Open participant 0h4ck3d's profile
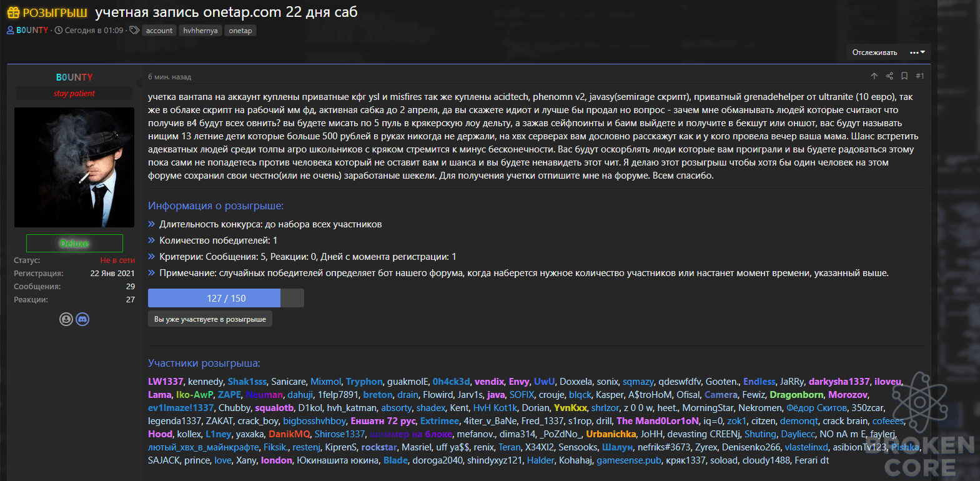 (451, 382)
